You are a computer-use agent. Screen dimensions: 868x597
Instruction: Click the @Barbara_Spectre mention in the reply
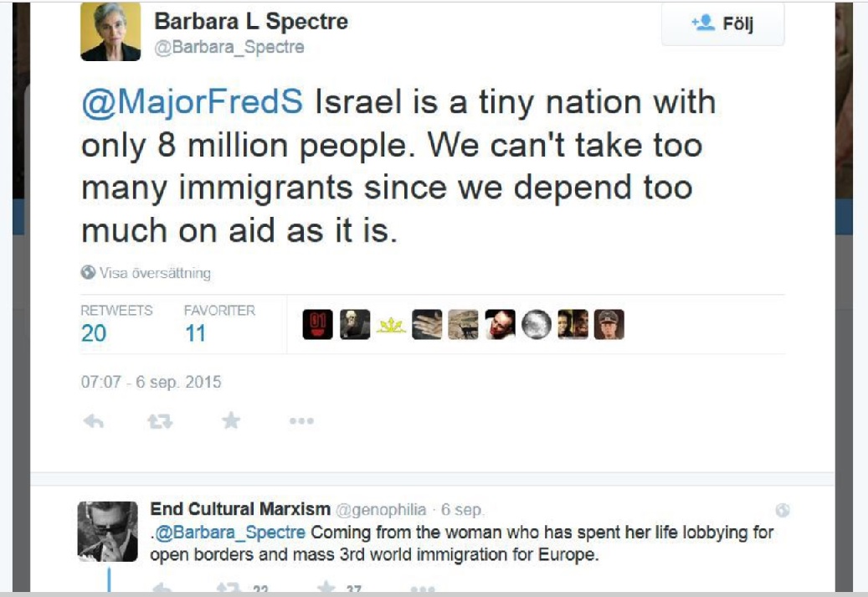(232, 533)
